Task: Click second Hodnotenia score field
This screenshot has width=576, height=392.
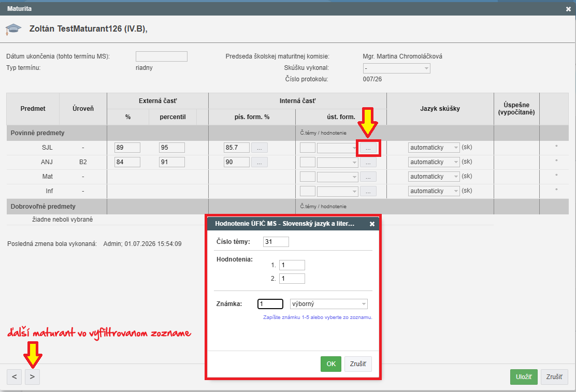Action: click(292, 279)
